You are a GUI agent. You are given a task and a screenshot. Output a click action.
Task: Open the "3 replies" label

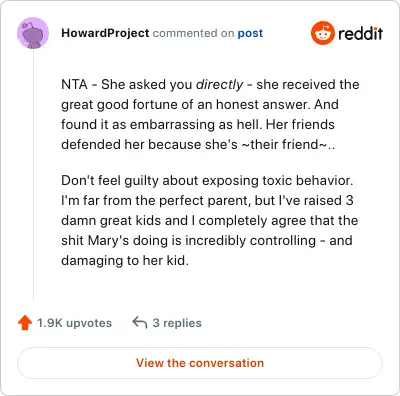(177, 323)
